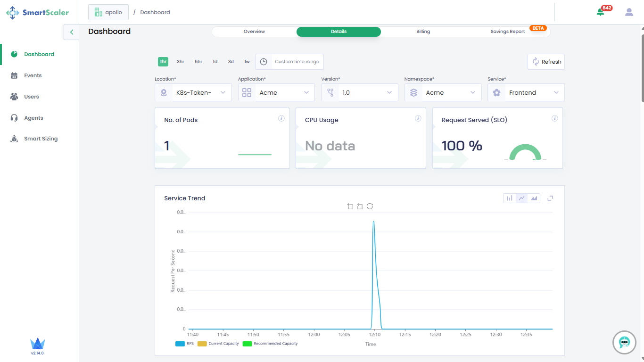644x362 pixels.
Task: Open the Namespace dropdown
Action: click(443, 92)
